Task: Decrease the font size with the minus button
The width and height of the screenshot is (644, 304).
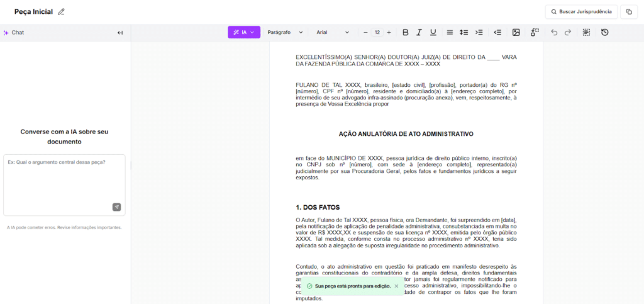Action: (365, 32)
